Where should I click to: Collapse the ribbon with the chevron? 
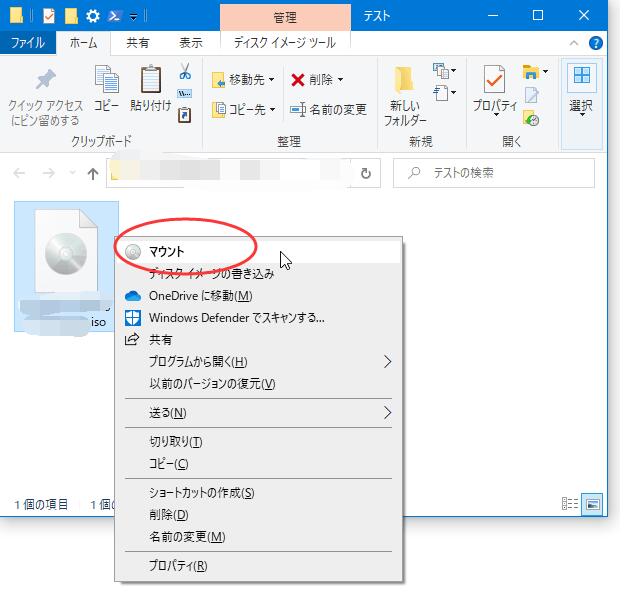[576, 43]
